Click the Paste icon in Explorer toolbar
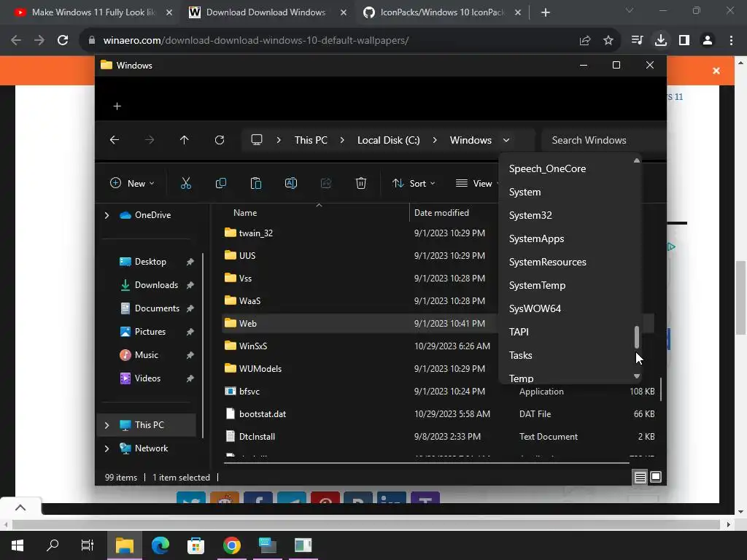747x560 pixels. [256, 183]
